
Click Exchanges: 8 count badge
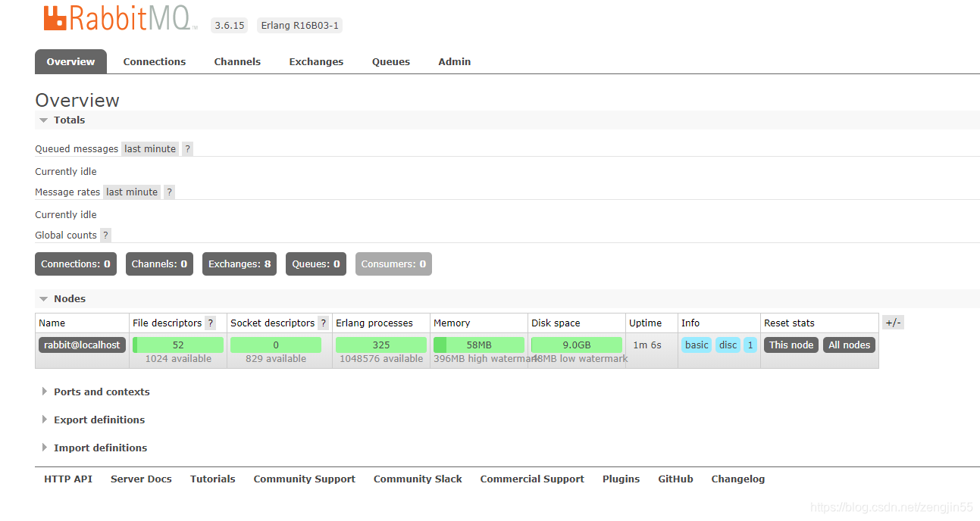tap(240, 264)
